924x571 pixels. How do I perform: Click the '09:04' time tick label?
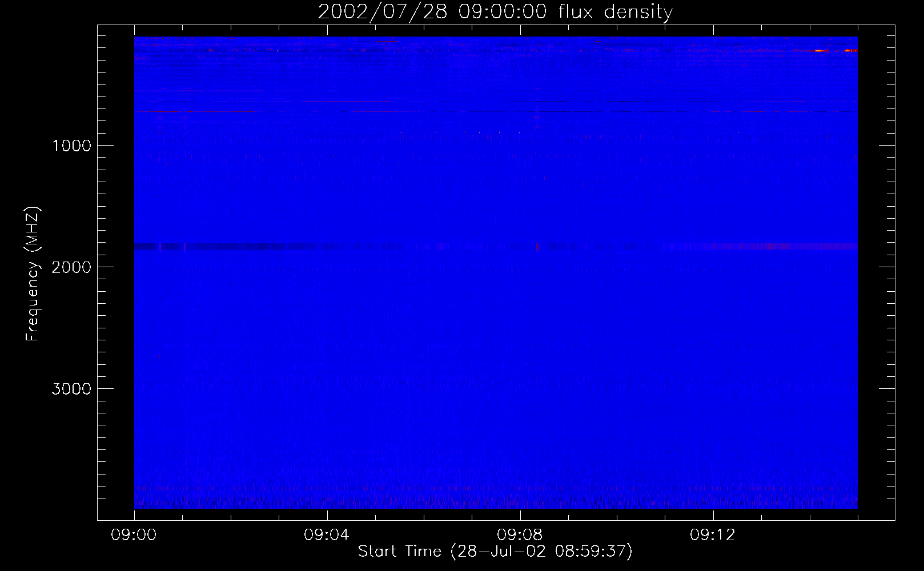(327, 535)
